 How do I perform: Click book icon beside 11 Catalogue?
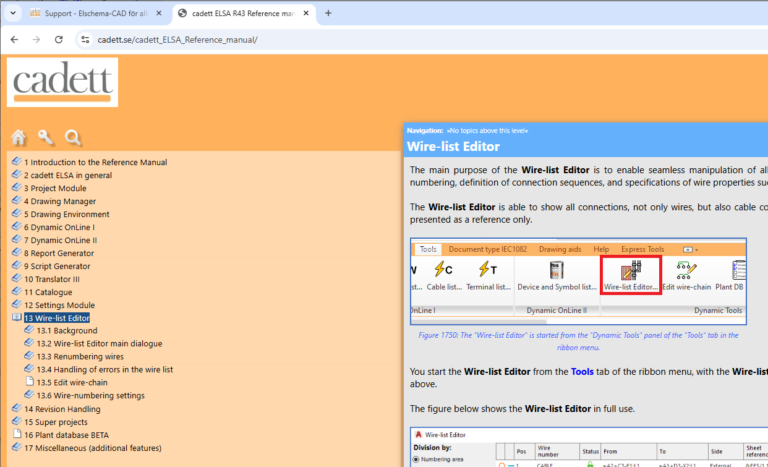tap(17, 291)
